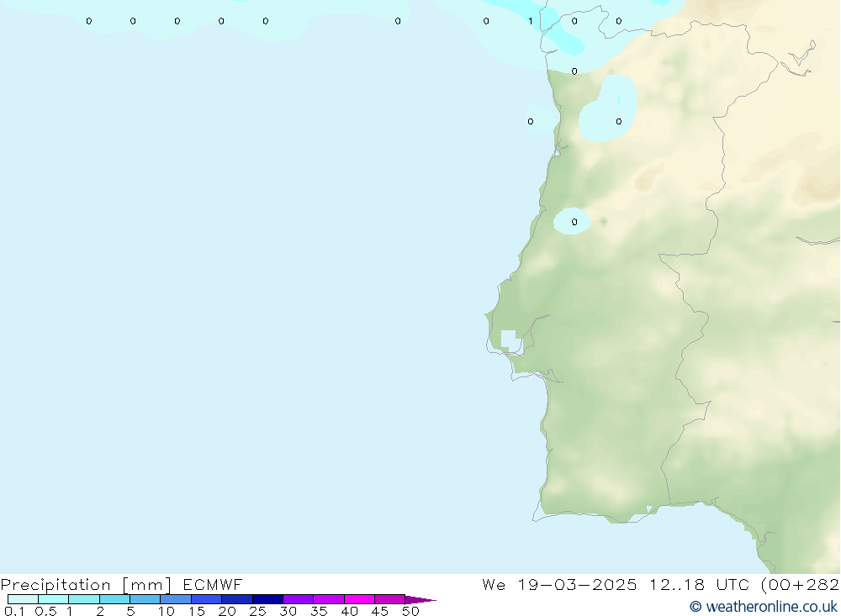The height and width of the screenshot is (616, 841).
Task: Pick the 1–2 mm legend color swatch
Action: 83,599
